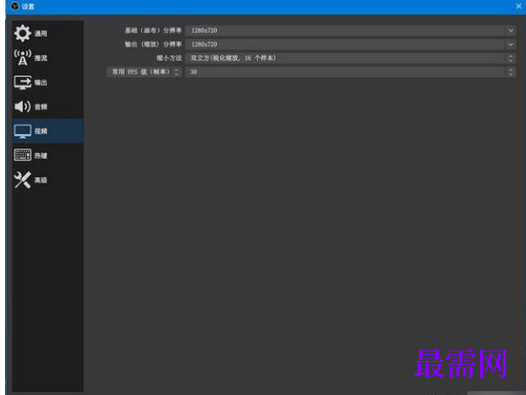
Task: Open the Stream (推流) antenna icon
Action: 22,58
